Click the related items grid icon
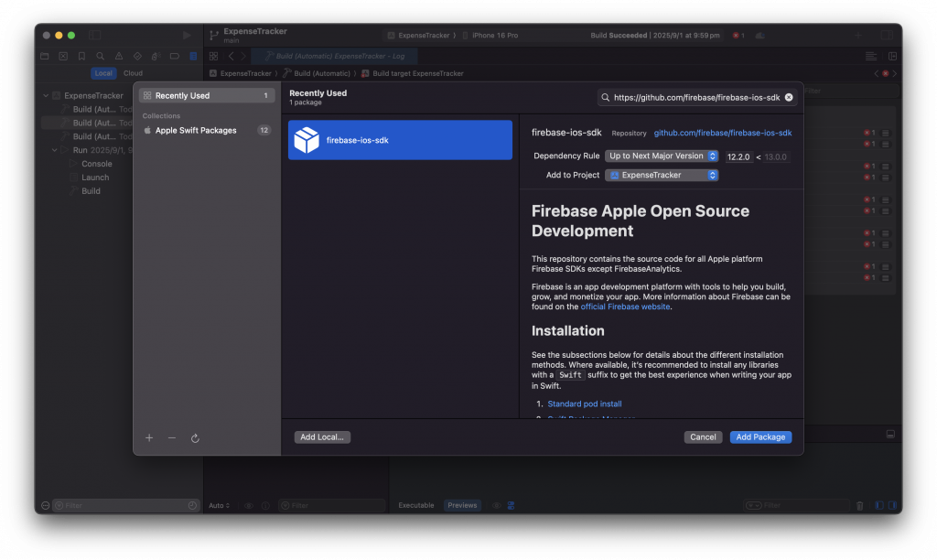Image resolution: width=937 pixels, height=560 pixels. pyautogui.click(x=213, y=56)
